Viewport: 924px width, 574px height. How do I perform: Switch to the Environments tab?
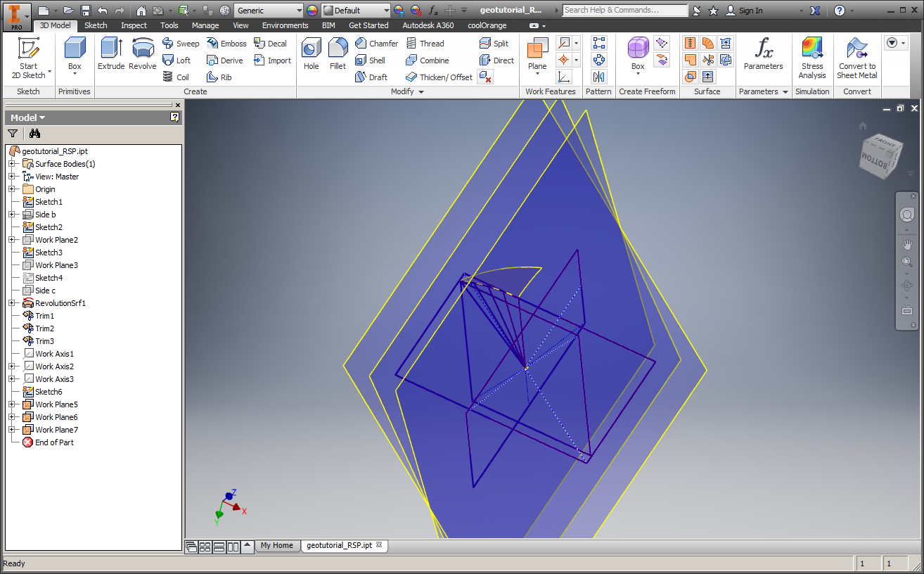pos(285,25)
